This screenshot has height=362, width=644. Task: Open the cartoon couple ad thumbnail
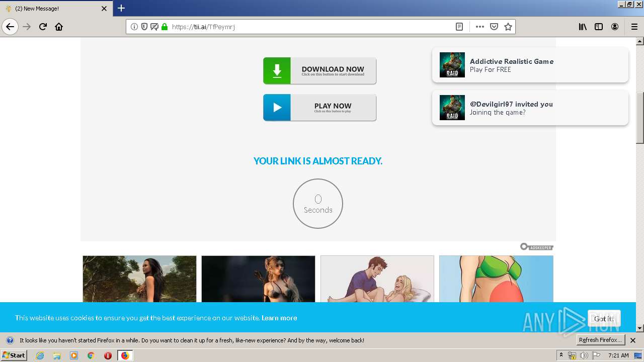tap(377, 279)
